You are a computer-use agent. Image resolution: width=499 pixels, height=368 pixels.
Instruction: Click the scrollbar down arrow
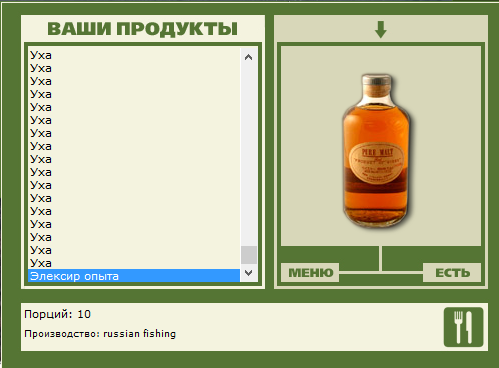click(248, 273)
